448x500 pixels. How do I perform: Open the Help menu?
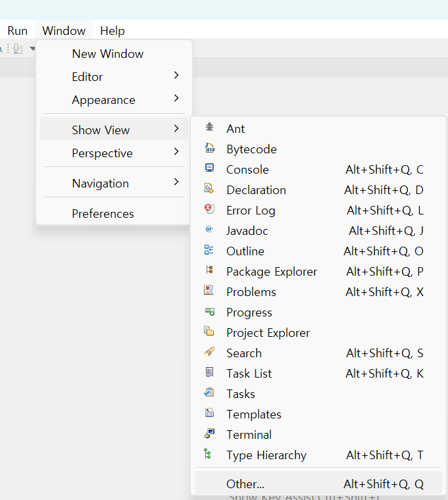point(112,31)
